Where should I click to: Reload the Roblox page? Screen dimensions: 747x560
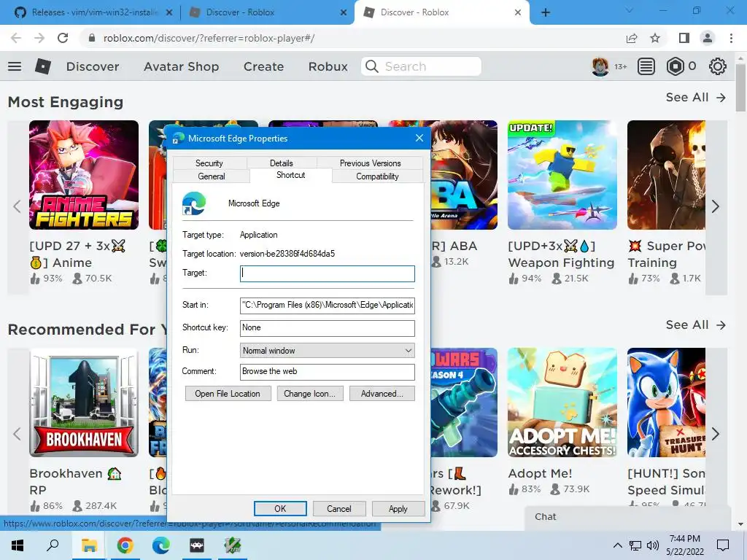63,38
